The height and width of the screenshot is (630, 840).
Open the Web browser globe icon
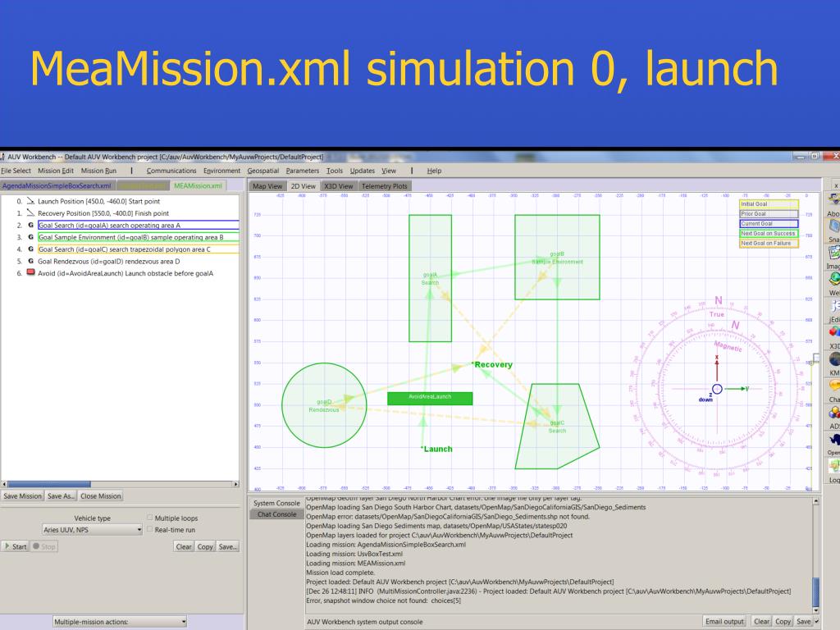(833, 279)
